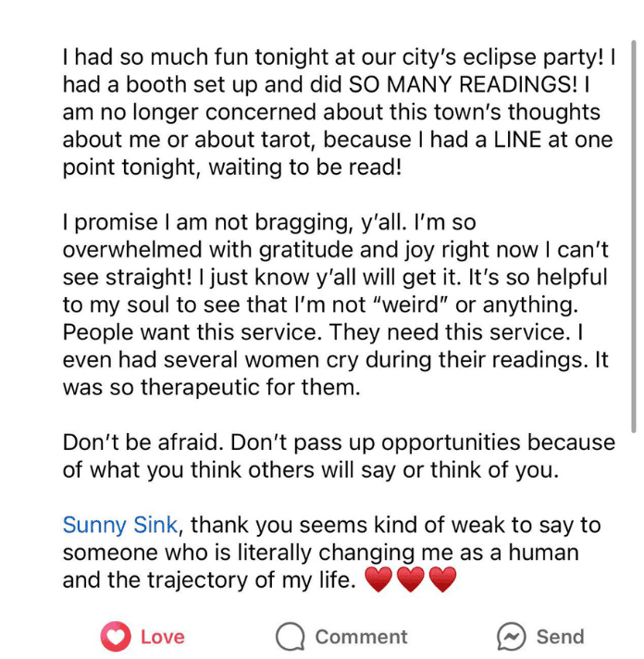Image resolution: width=644 pixels, height=659 pixels.
Task: Click the red Love heart reaction icon
Action: pyautogui.click(x=116, y=637)
